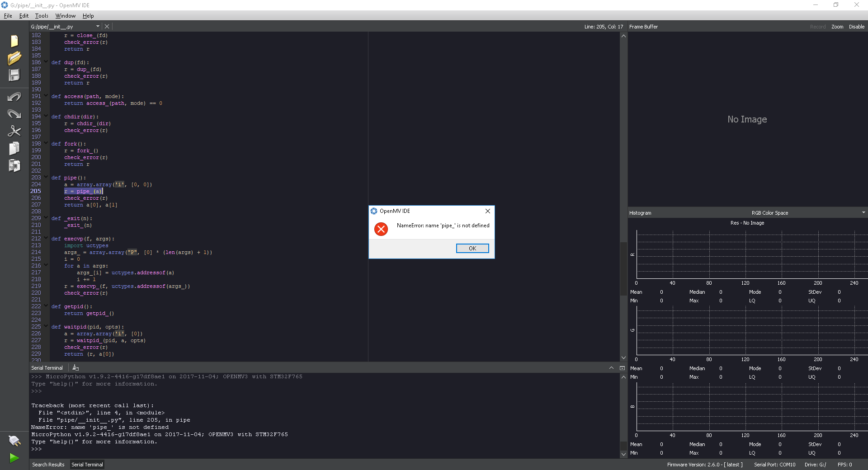Open a file using the folder icon

click(x=14, y=58)
